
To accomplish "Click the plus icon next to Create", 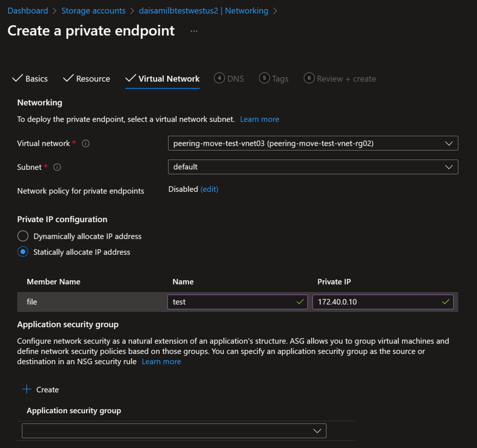I will (27, 389).
